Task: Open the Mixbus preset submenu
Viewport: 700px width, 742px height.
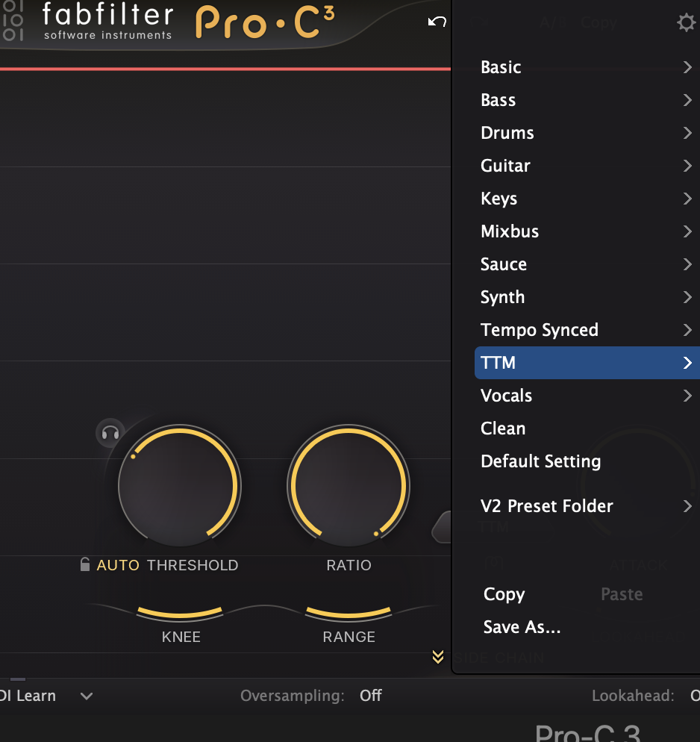Action: tap(587, 231)
